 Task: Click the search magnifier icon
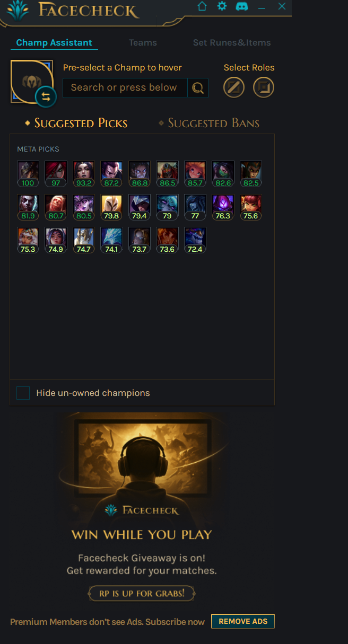198,88
